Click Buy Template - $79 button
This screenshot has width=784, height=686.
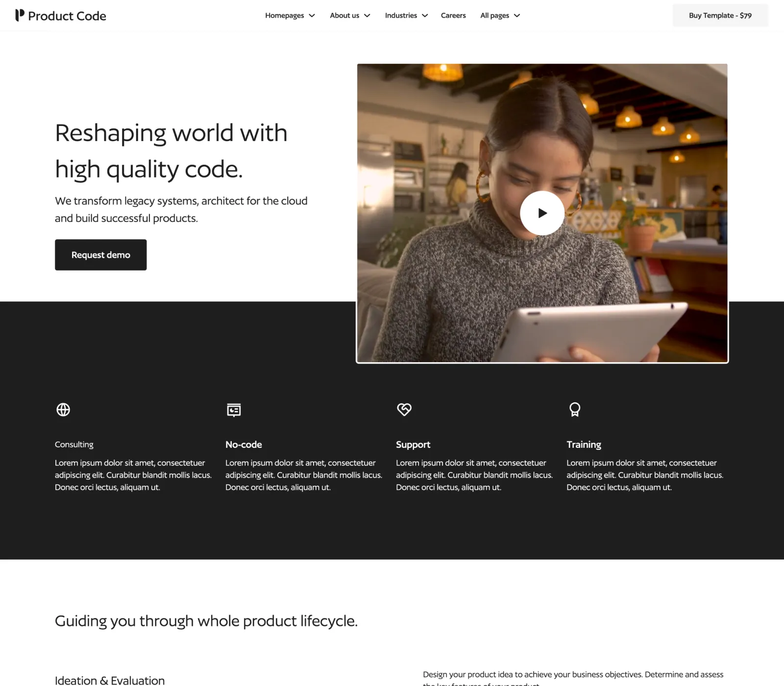click(x=720, y=16)
